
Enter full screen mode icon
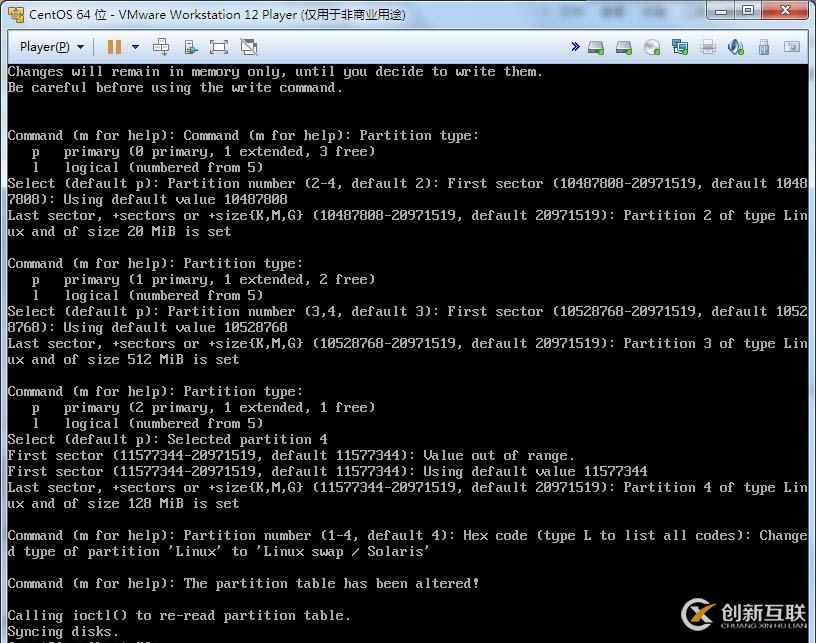219,47
